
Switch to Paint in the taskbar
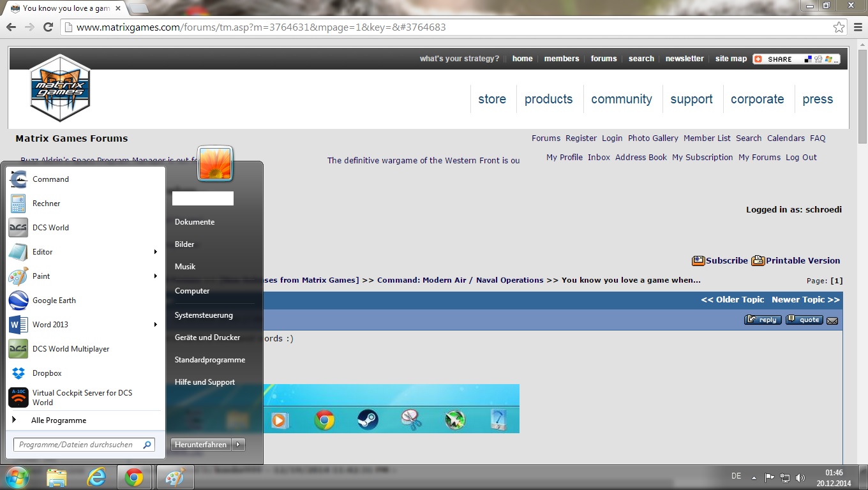[175, 477]
